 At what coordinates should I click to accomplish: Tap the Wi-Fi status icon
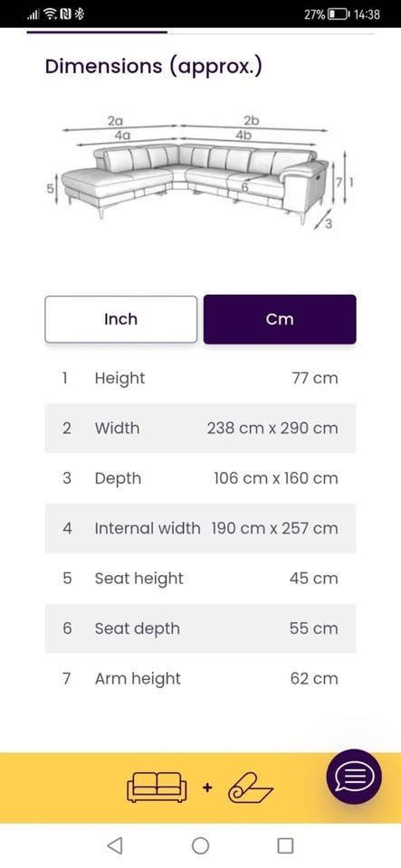(x=51, y=14)
